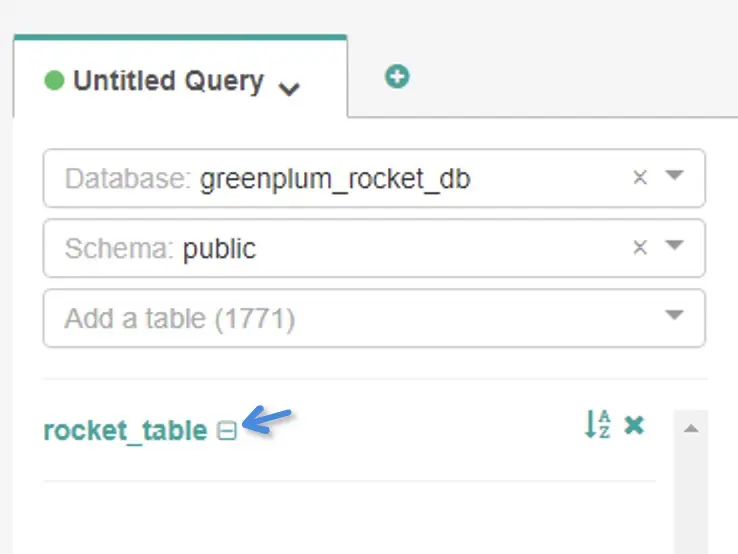This screenshot has width=738, height=554.
Task: Click the scrollbar up arrow
Action: click(691, 428)
